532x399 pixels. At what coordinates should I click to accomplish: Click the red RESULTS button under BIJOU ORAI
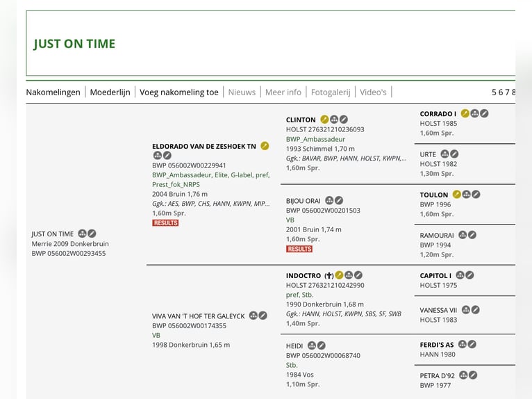(299, 249)
